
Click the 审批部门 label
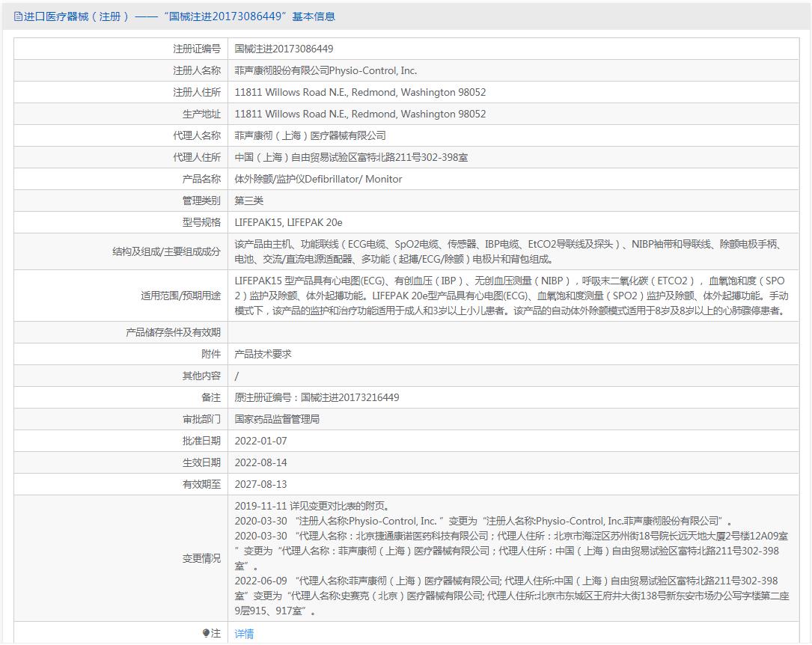[x=201, y=419]
